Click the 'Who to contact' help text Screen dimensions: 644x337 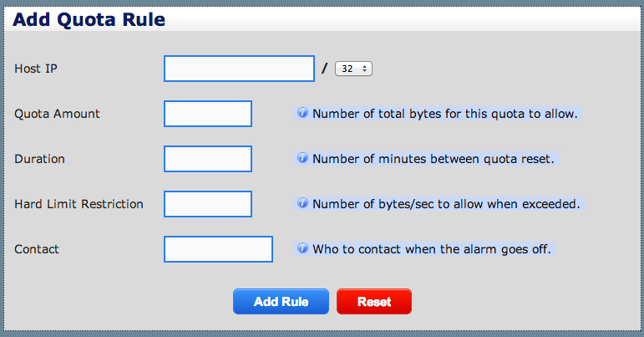(431, 249)
